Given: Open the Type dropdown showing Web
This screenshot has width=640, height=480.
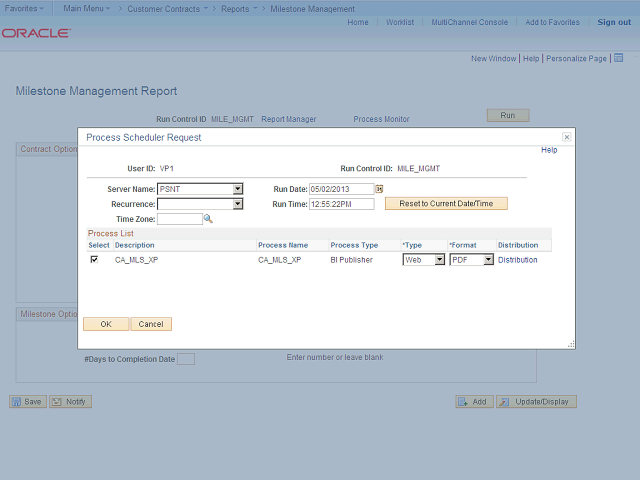Looking at the screenshot, I should point(439,260).
